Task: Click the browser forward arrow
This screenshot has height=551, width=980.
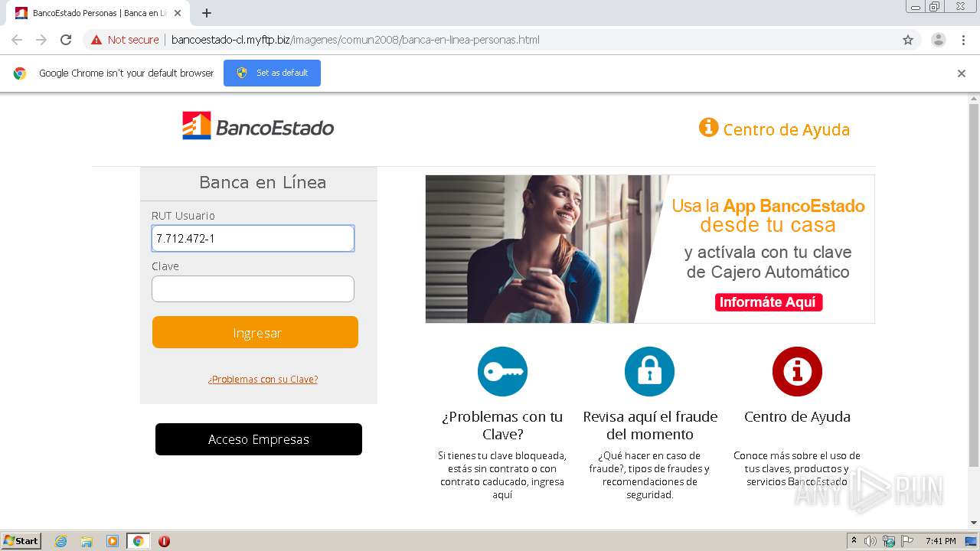Action: click(41, 40)
